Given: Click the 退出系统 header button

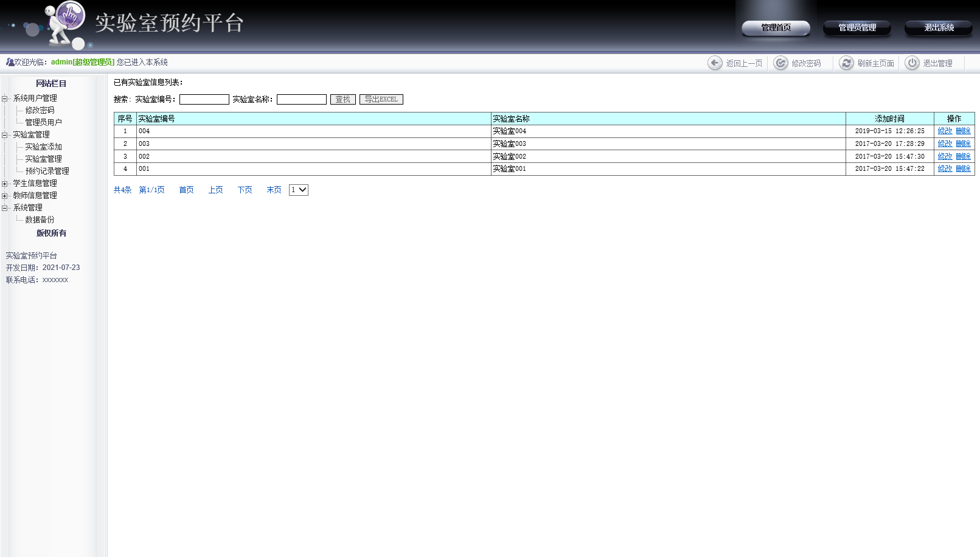Looking at the screenshot, I should click(x=939, y=28).
